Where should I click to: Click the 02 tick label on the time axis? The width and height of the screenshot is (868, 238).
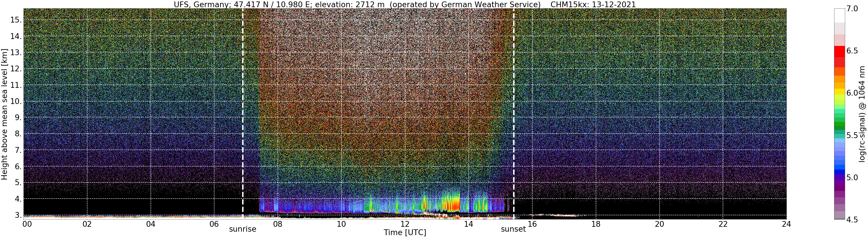click(x=87, y=224)
